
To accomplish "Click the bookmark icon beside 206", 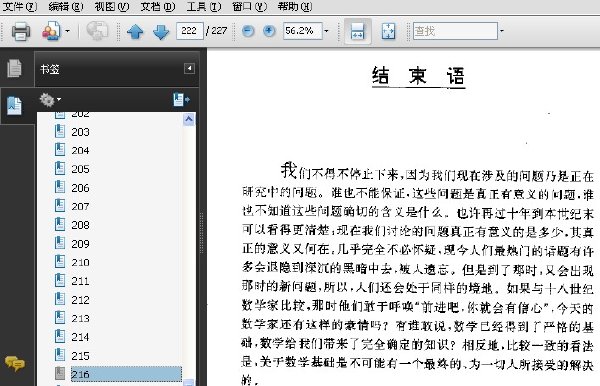I will 60,187.
